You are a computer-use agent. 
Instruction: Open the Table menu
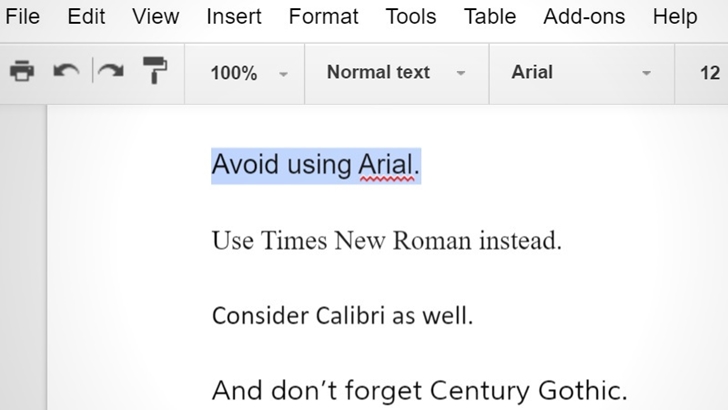click(x=490, y=17)
